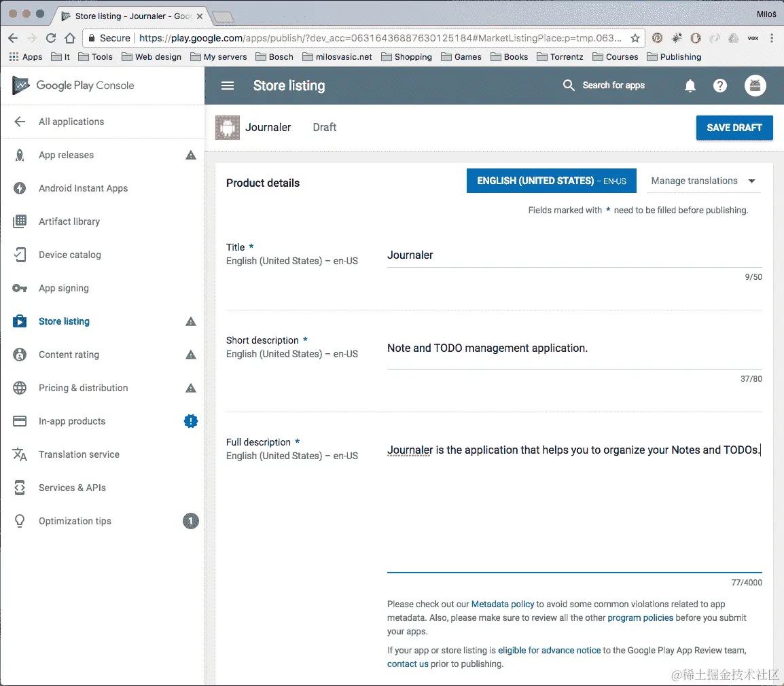
Task: Click the Pricing & distribution globe icon
Action: [20, 388]
